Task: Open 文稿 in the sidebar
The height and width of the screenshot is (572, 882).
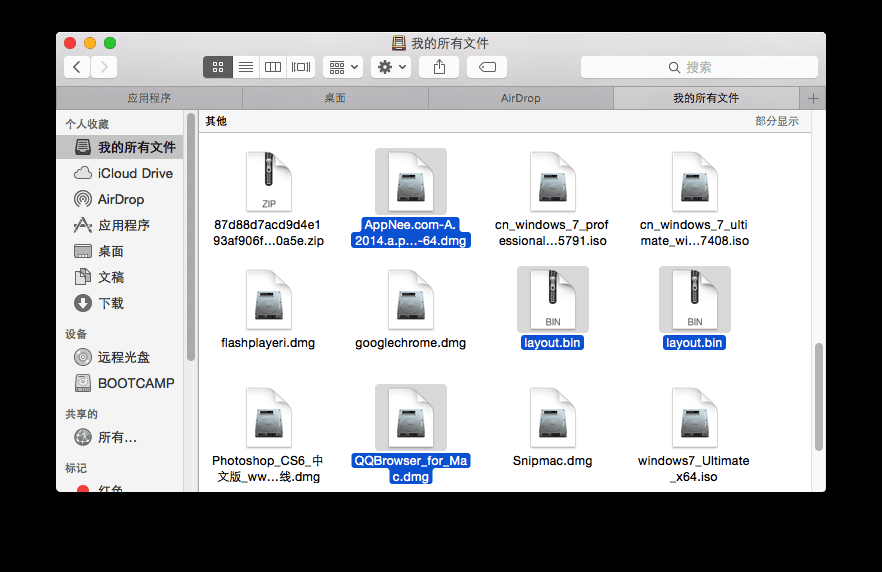Action: click(120, 277)
